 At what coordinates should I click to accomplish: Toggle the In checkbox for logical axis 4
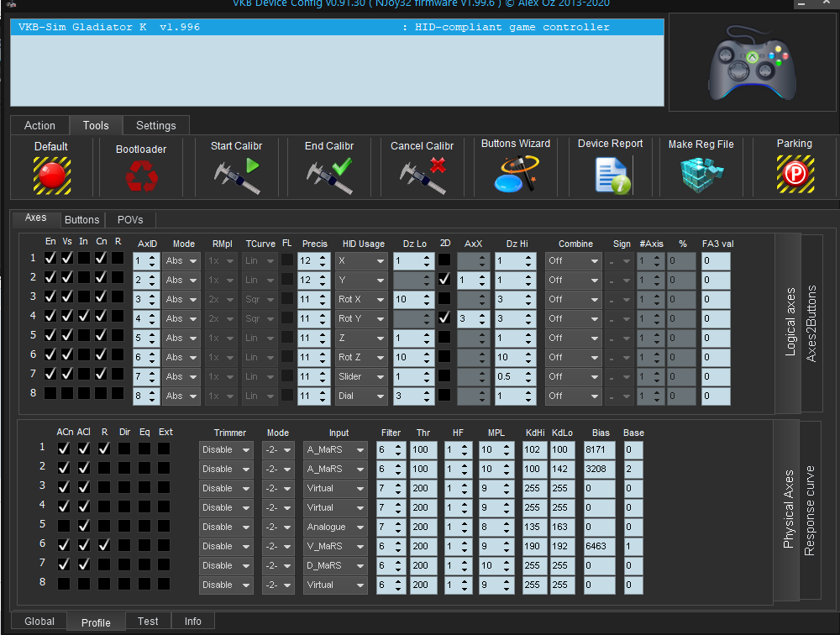[83, 316]
